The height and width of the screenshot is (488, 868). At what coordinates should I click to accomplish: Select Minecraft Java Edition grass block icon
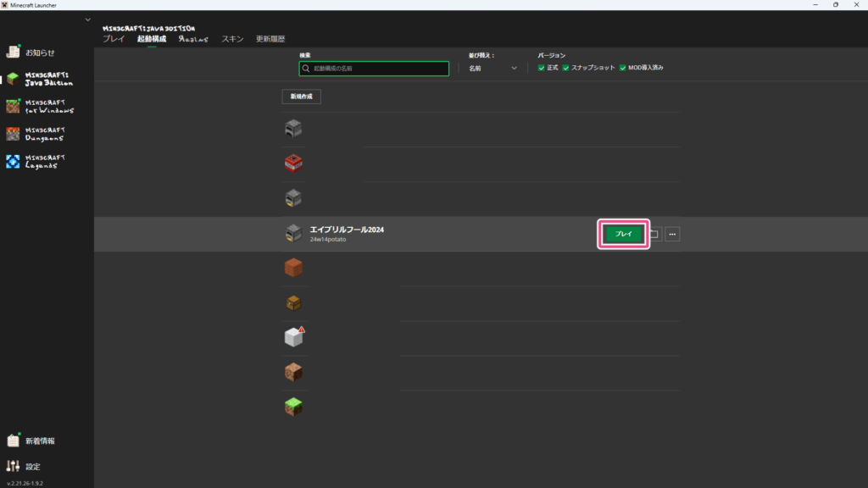tap(13, 79)
